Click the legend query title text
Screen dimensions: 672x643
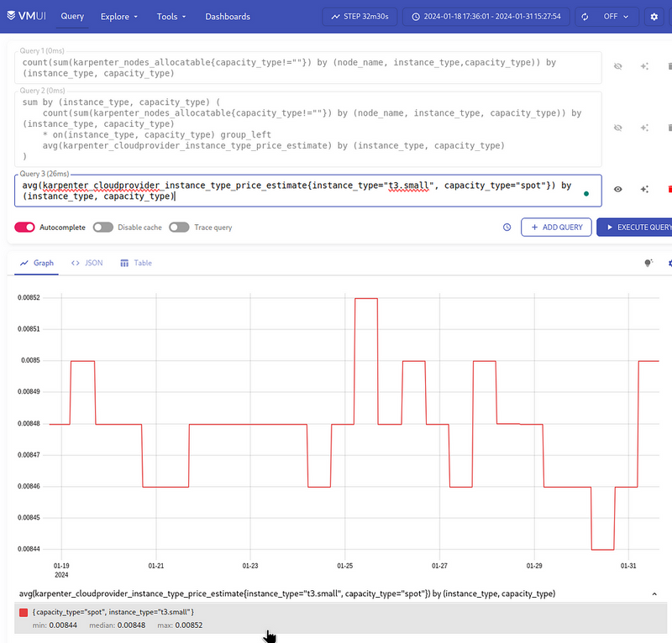287,593
